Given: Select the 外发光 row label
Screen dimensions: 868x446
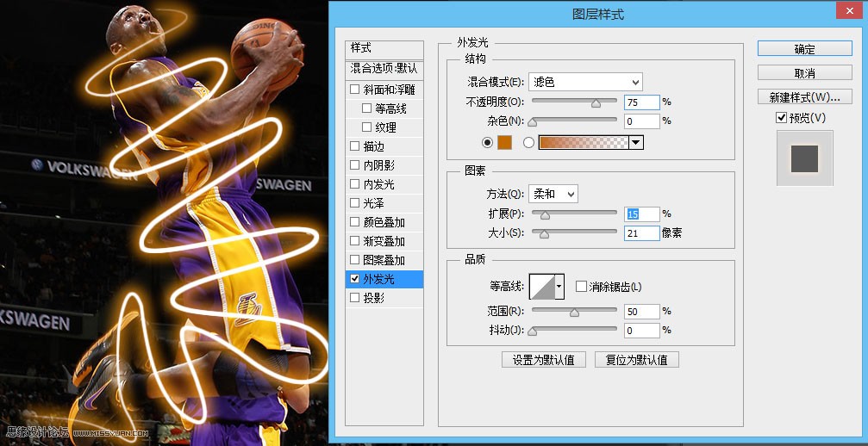Looking at the screenshot, I should click(x=379, y=279).
